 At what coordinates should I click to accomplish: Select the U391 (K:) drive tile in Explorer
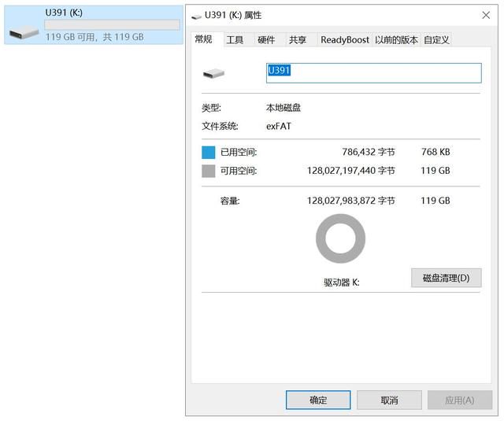pos(94,25)
